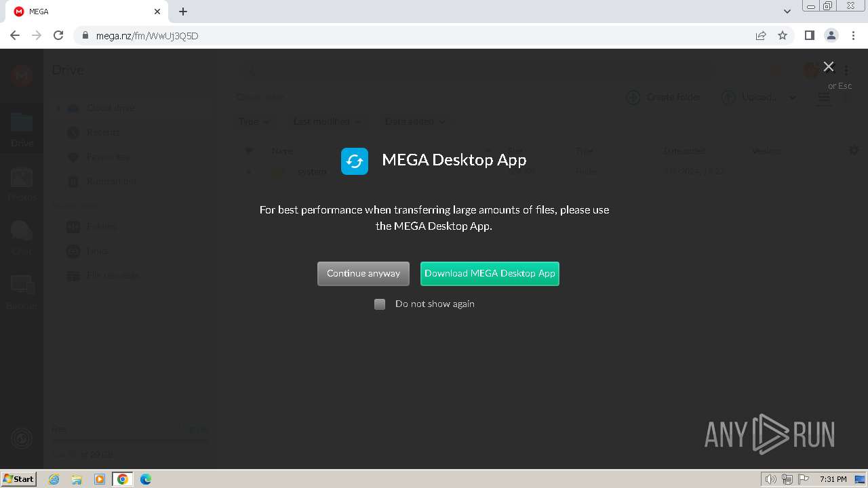Reload the mega.nz page
The image size is (868, 488).
(x=58, y=36)
